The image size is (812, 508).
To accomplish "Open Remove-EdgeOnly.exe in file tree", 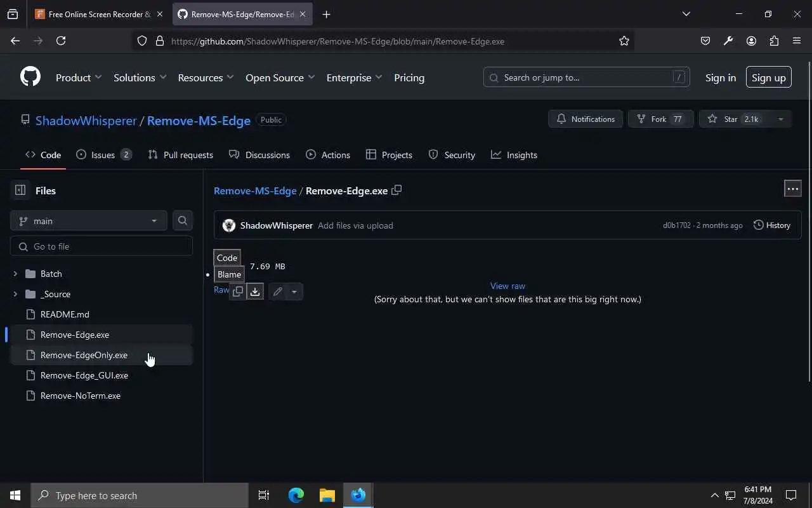I will [x=101, y=355].
